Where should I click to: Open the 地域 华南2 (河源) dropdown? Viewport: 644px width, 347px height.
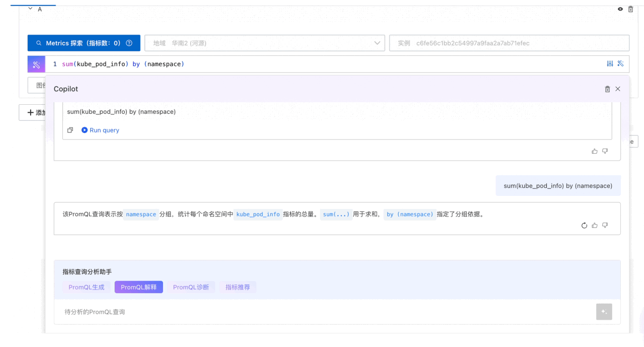(x=265, y=43)
